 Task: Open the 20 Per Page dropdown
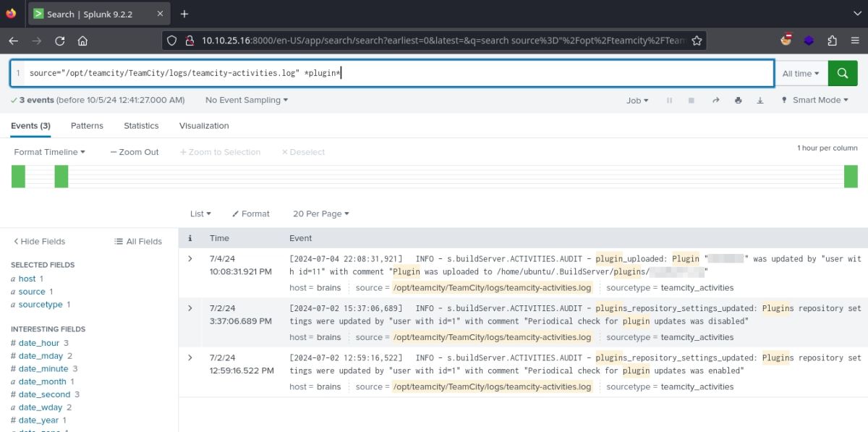tap(321, 214)
